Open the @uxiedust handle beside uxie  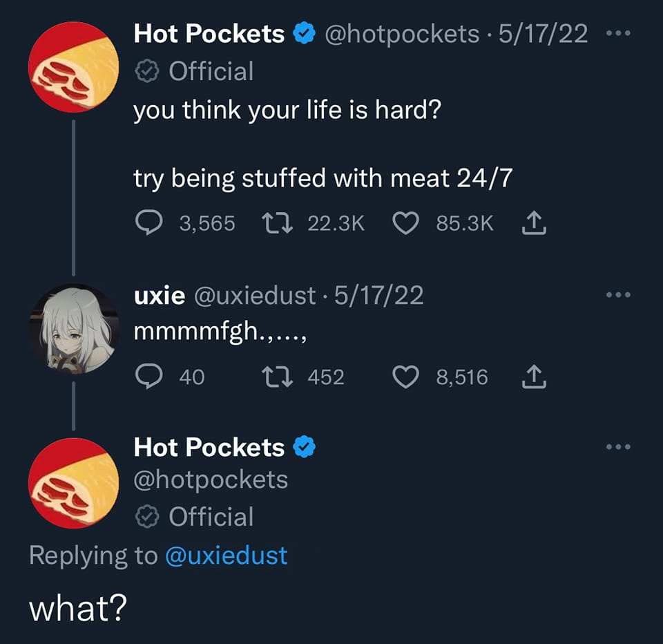(255, 295)
